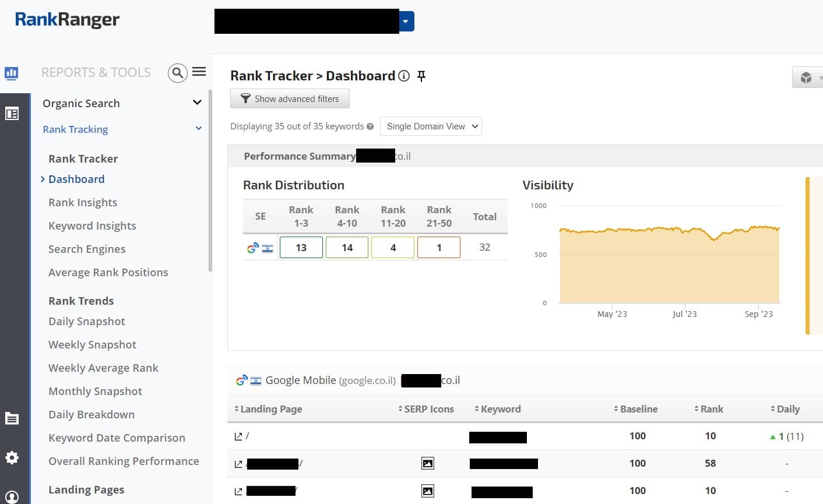Open the hamburger menu beside search

[x=199, y=72]
